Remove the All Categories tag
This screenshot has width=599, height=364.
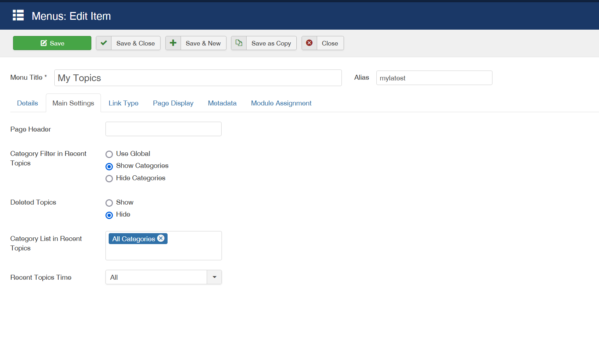point(161,238)
